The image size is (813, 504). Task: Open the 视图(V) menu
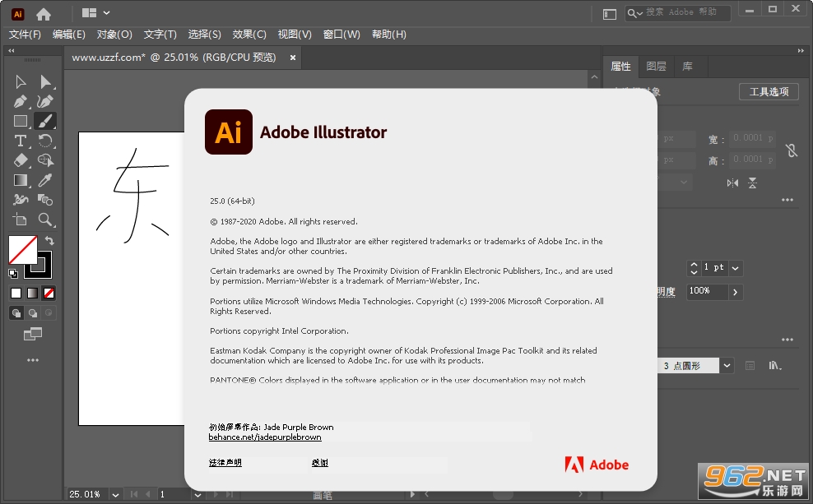[x=295, y=35]
